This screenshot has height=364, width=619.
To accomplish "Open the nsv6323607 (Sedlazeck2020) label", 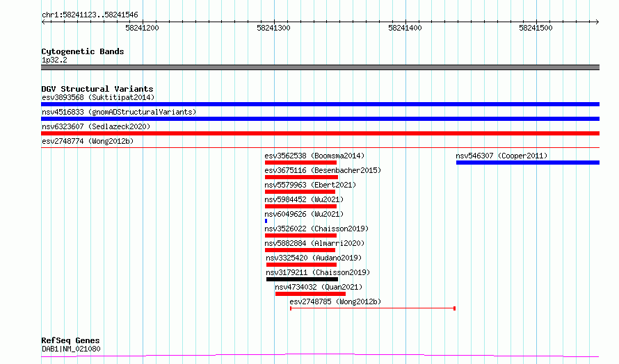I will [96, 126].
